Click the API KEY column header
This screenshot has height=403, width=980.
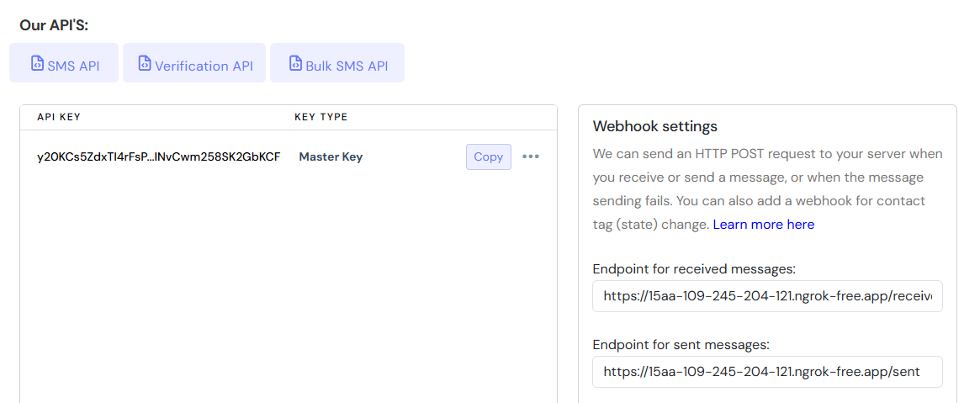[x=59, y=117]
